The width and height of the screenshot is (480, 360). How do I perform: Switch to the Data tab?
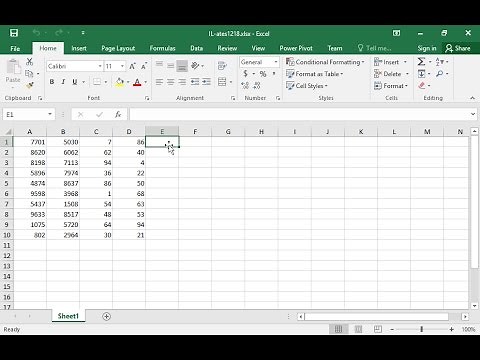tap(197, 48)
